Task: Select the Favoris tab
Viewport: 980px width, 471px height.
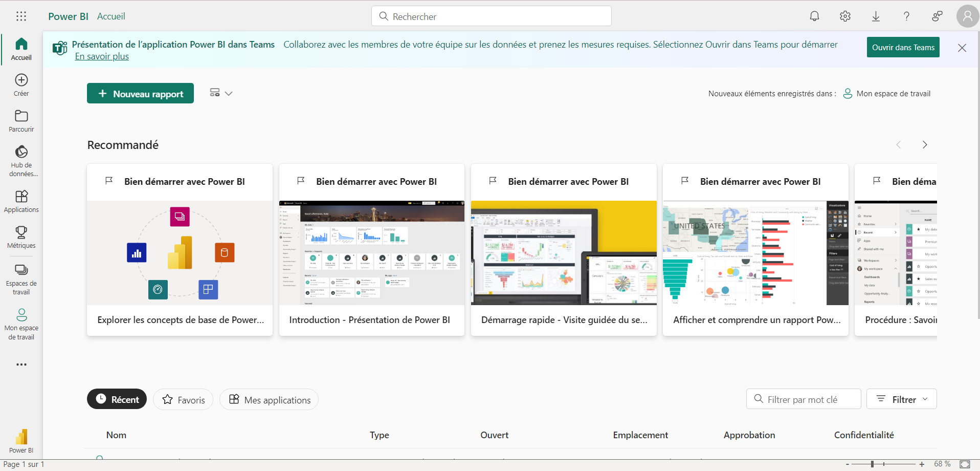Action: pos(183,399)
